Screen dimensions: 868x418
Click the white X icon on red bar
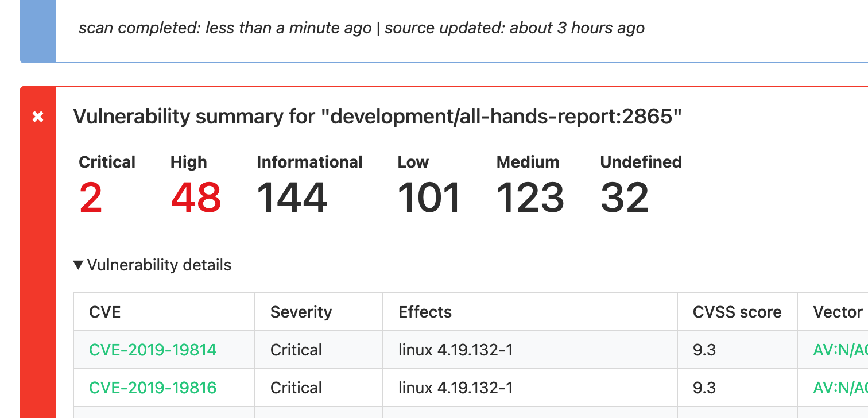[38, 117]
